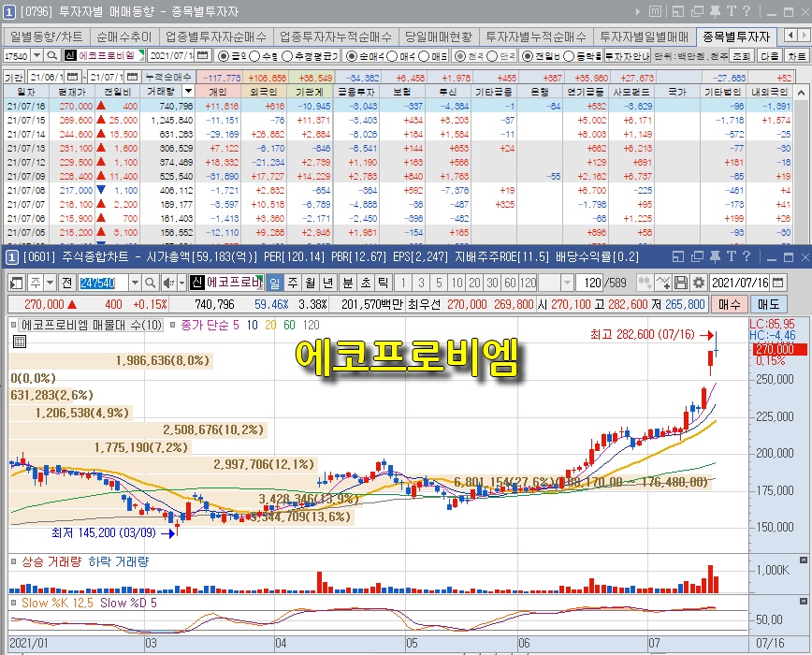Click the candle compare icon left of line tool

(645, 283)
